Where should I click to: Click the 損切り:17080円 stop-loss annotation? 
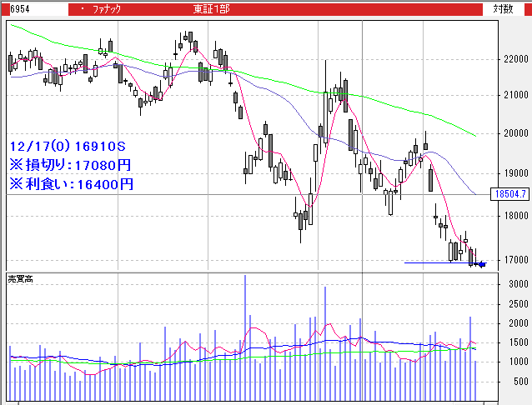[71, 163]
